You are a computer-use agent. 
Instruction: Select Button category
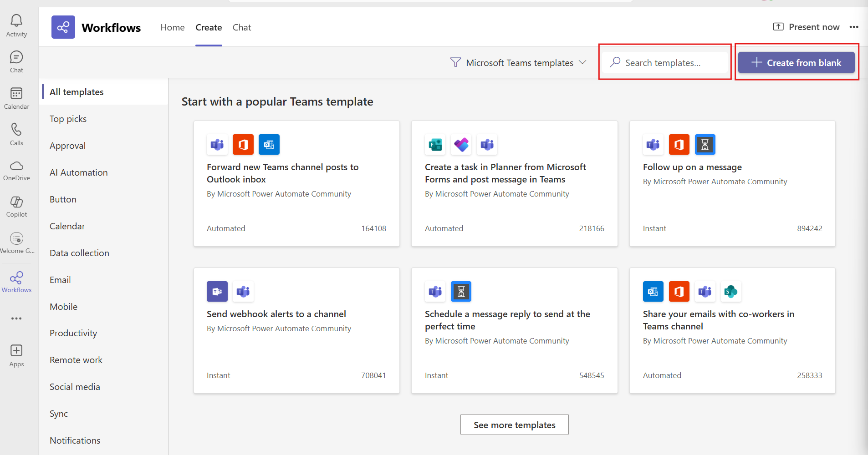pyautogui.click(x=104, y=199)
